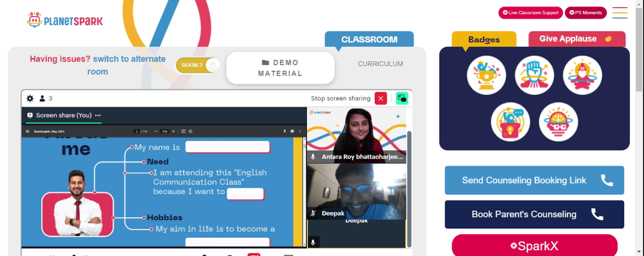Open the SparkX button
This screenshot has height=256, width=644.
pos(535,245)
